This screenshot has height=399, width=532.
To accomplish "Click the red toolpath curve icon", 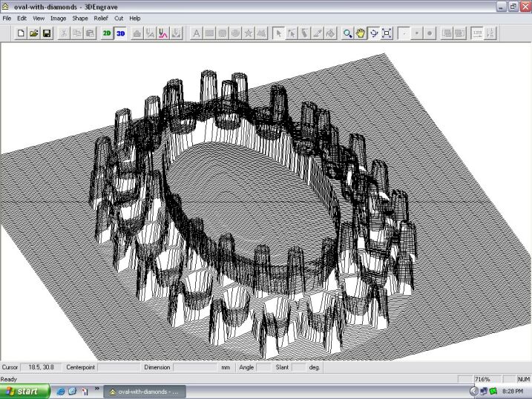I will coord(163,33).
